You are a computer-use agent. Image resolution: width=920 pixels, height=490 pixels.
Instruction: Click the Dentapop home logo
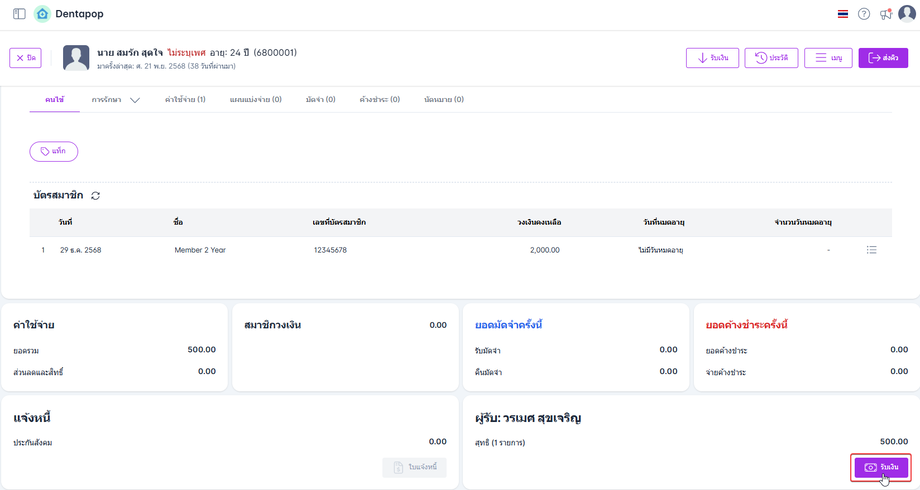[42, 13]
